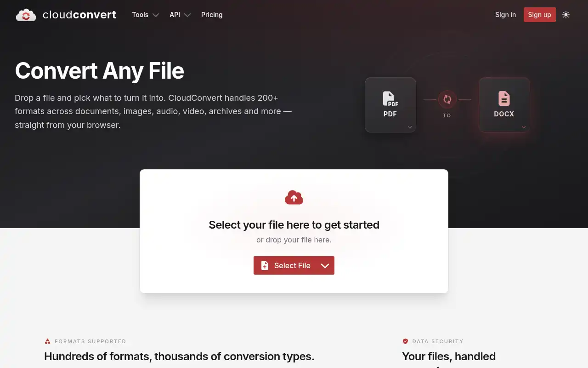
Task: Expand the API chevron arrow
Action: point(187,15)
